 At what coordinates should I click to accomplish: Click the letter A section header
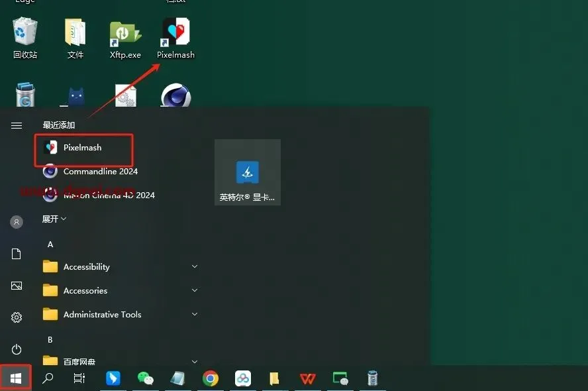coord(50,245)
